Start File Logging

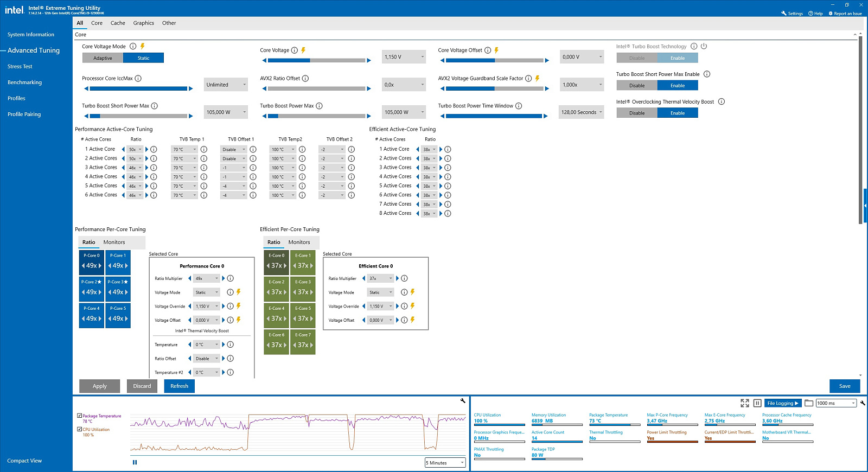point(783,403)
